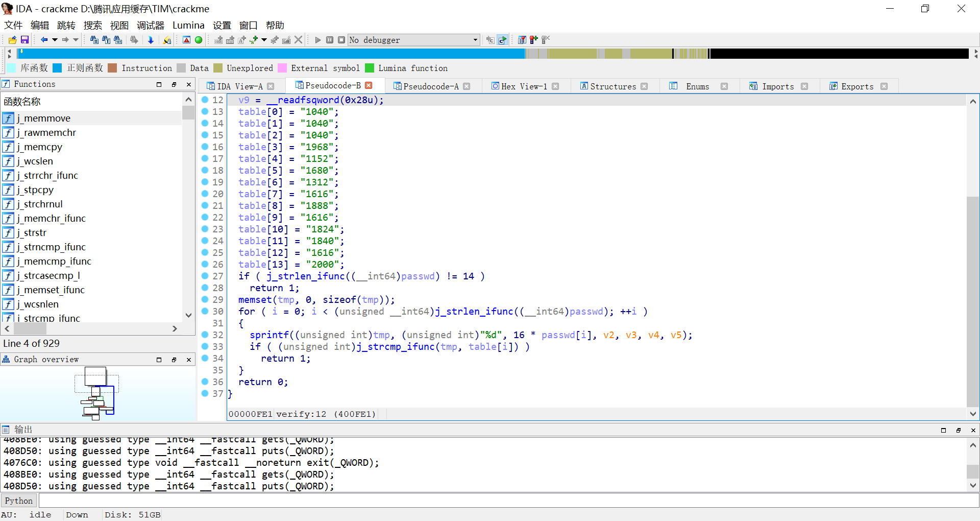
Task: Click the search text binoculars icon
Action: tap(106, 40)
